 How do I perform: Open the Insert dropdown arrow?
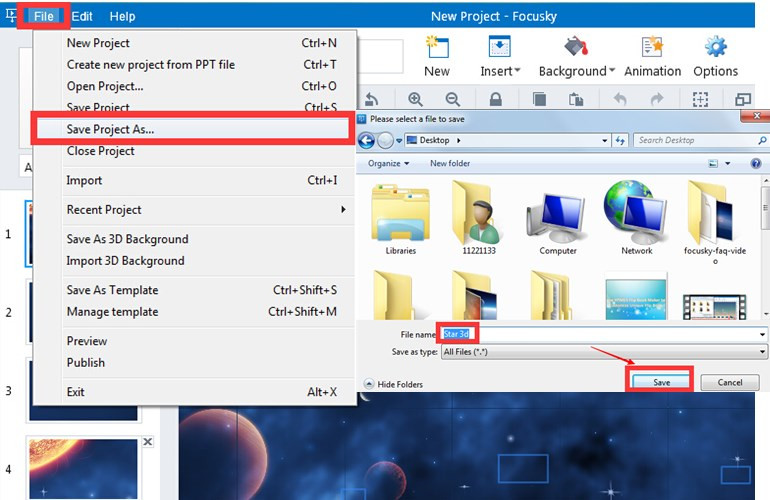[x=517, y=70]
